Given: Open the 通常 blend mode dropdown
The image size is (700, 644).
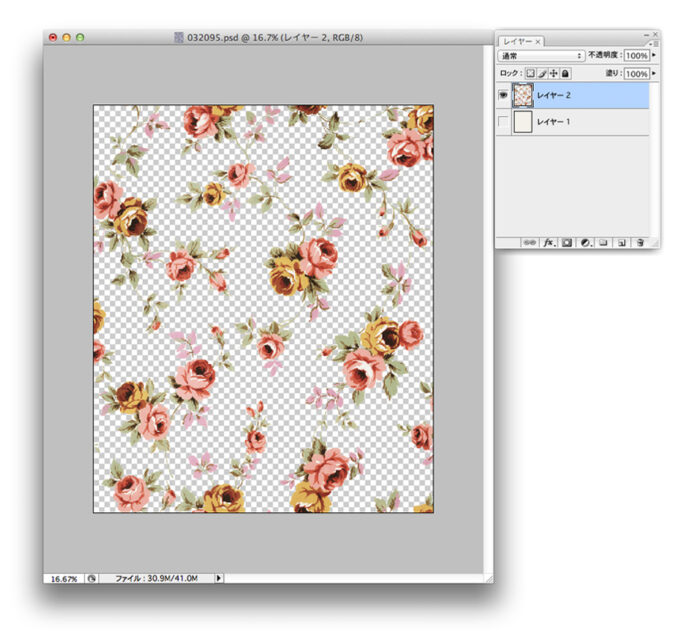Looking at the screenshot, I should [542, 56].
